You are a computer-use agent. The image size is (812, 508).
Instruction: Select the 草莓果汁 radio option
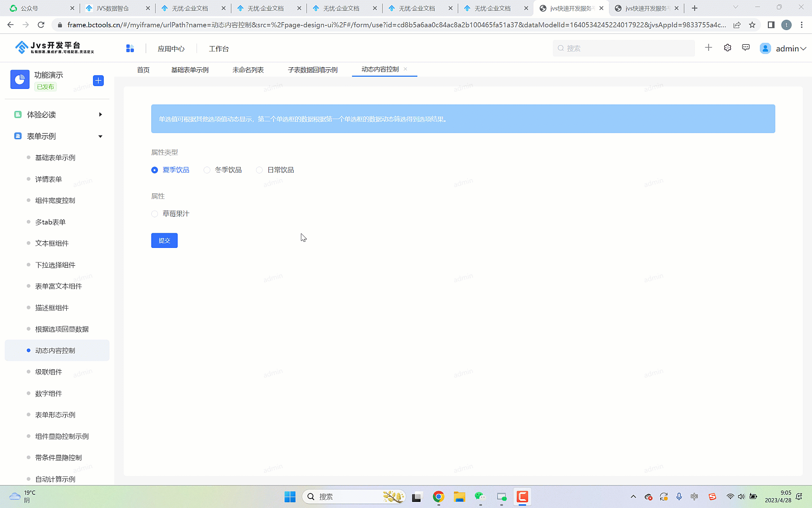(x=170, y=214)
